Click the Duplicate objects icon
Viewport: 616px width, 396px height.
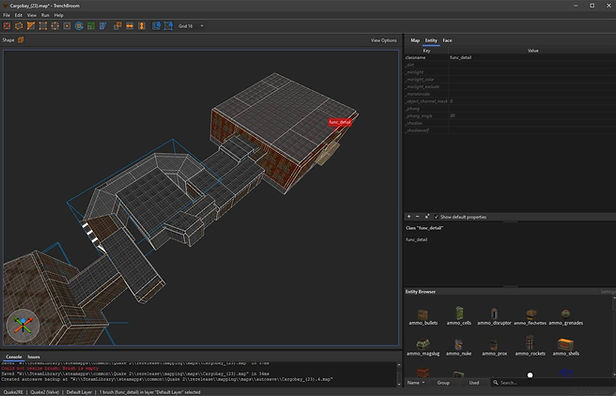(117, 26)
